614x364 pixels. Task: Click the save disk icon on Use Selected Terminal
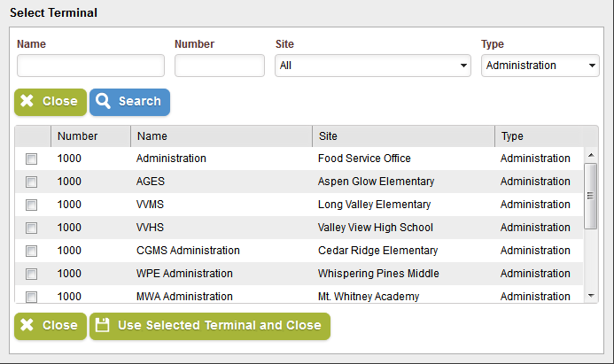tap(103, 326)
